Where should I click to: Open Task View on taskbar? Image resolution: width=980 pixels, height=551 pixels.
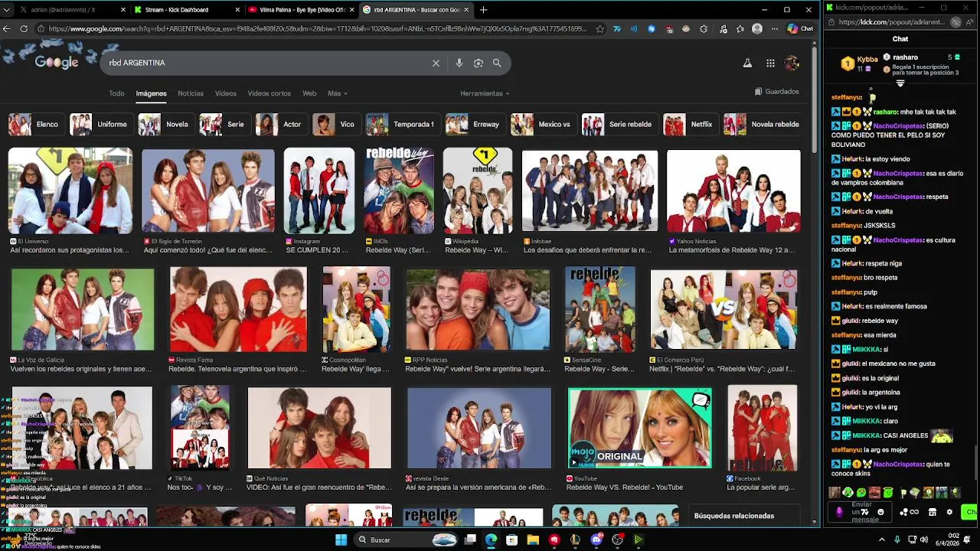[471, 540]
